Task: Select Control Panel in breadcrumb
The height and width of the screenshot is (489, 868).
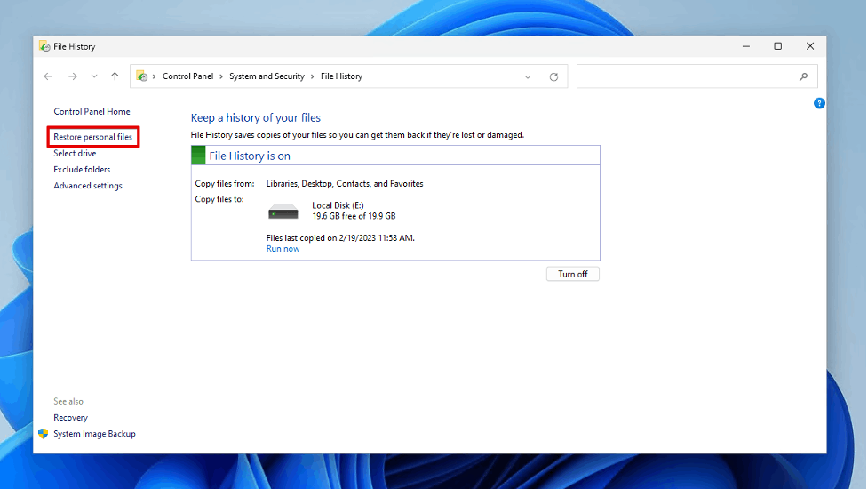Action: (x=187, y=76)
